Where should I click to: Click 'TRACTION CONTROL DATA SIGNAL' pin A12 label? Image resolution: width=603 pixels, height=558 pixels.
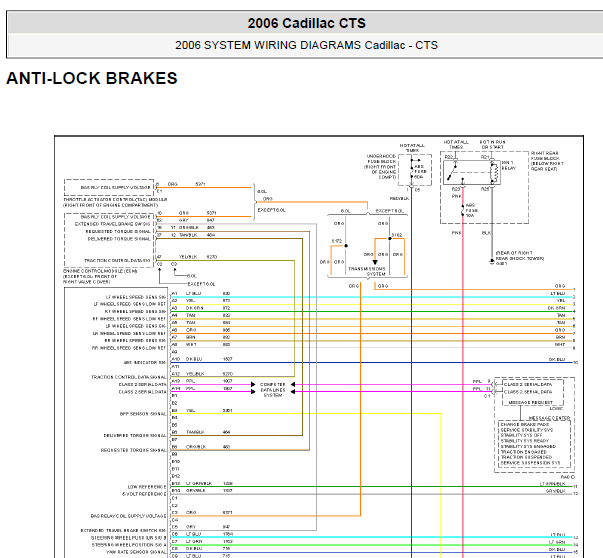tap(128, 377)
